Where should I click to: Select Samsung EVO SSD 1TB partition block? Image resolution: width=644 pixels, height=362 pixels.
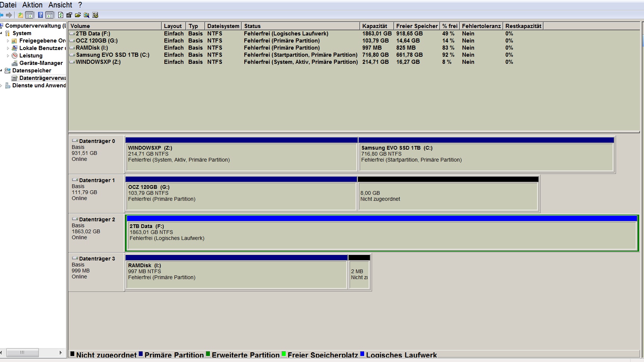[486, 155]
